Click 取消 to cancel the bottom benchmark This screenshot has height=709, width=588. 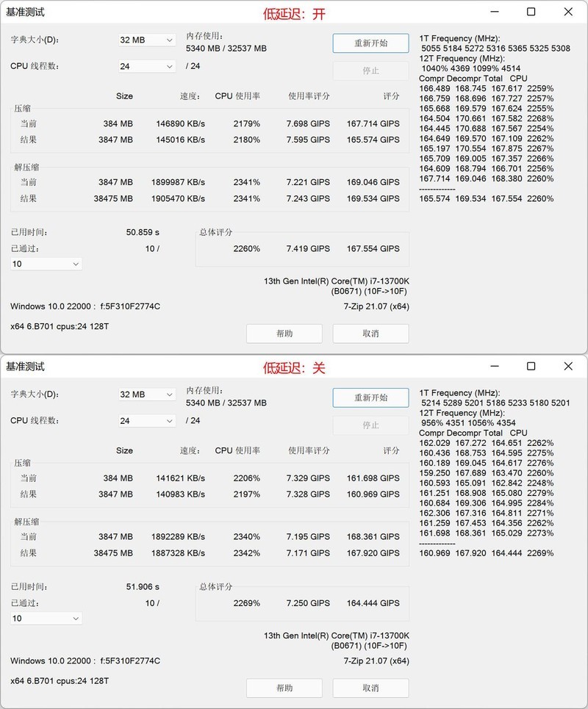click(371, 688)
